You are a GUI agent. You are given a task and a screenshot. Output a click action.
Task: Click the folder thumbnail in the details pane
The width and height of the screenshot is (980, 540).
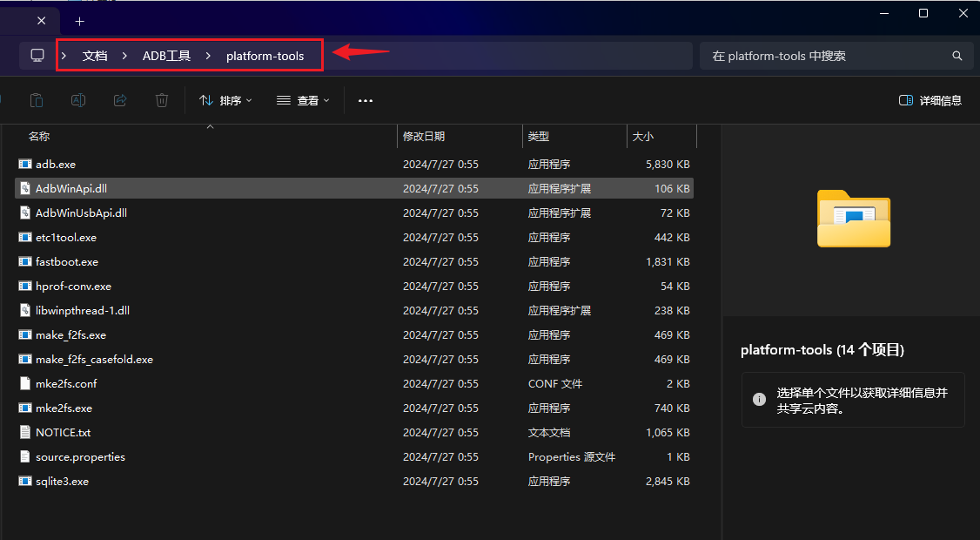pos(853,218)
